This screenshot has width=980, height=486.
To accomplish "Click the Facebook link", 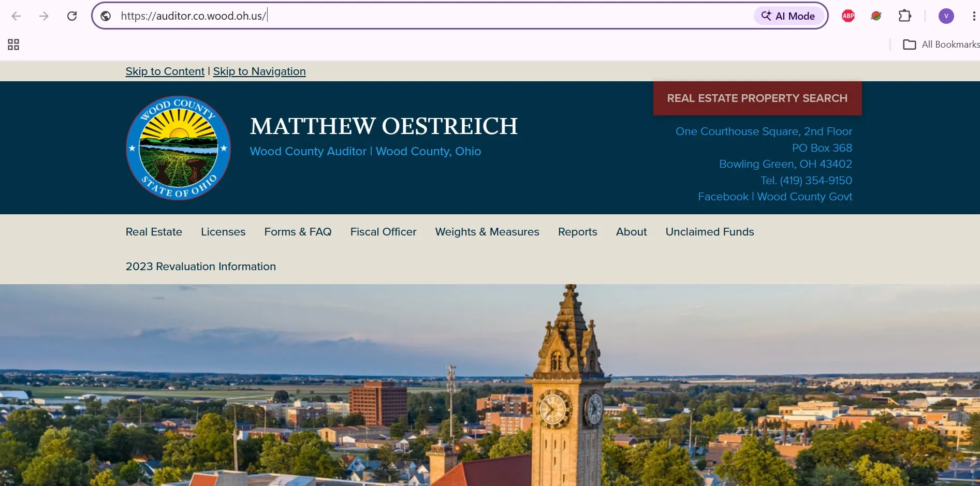I will pos(723,197).
